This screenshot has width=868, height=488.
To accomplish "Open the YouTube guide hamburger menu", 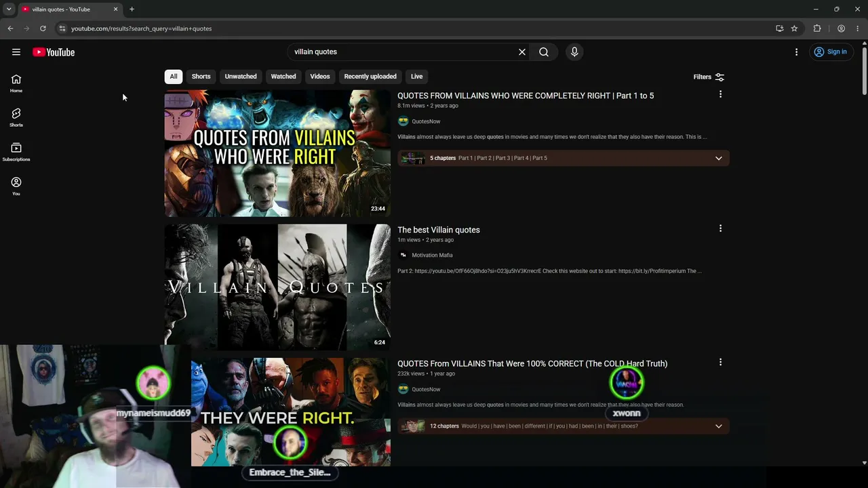I will pyautogui.click(x=16, y=52).
